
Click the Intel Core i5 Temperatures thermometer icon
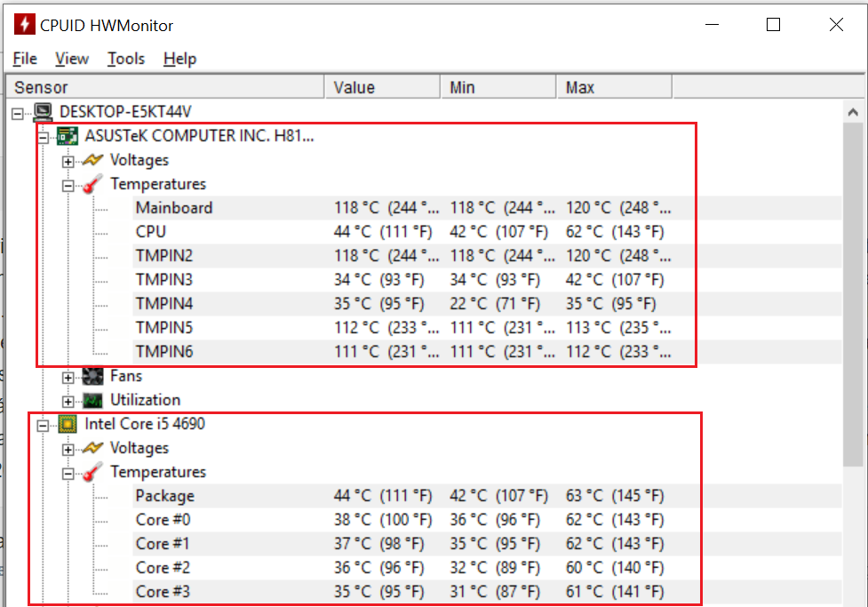pyautogui.click(x=92, y=472)
